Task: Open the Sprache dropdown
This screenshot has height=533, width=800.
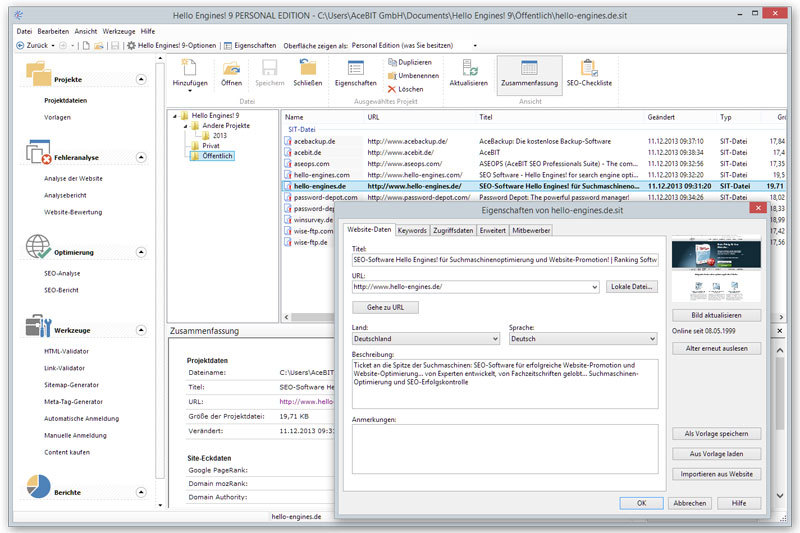Action: click(x=652, y=339)
